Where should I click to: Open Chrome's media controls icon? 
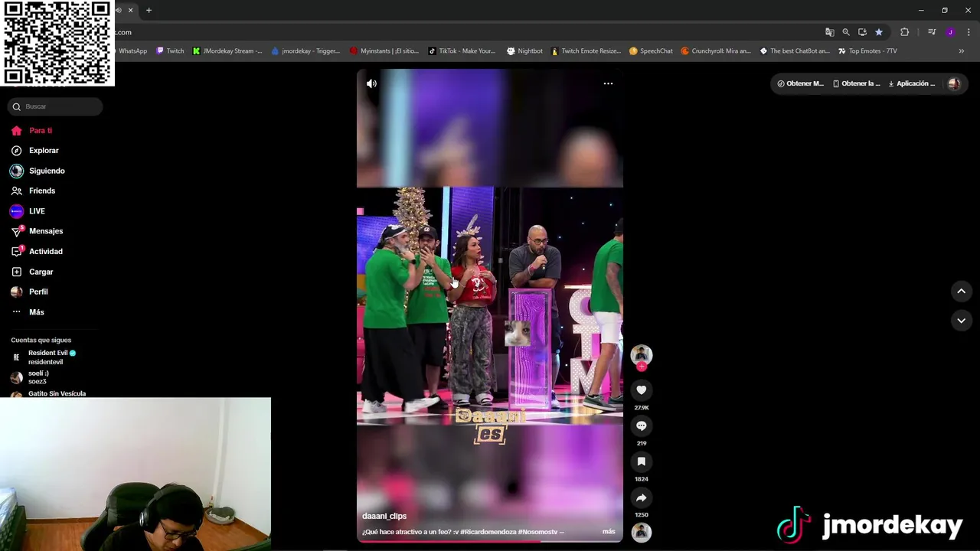click(x=932, y=32)
